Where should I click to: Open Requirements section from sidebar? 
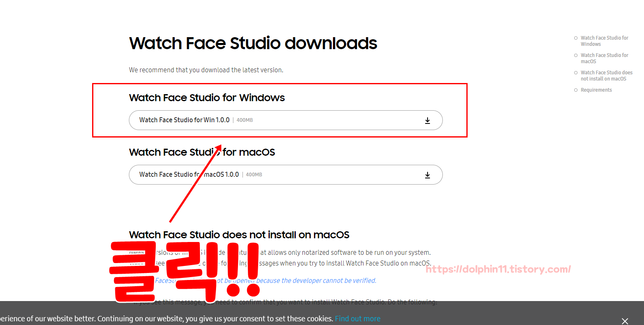pyautogui.click(x=596, y=90)
